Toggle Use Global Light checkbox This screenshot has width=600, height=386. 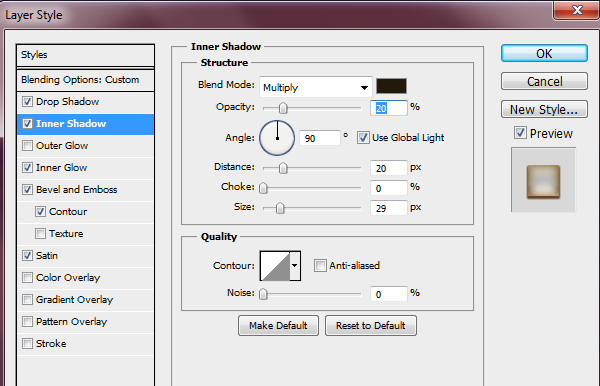363,137
